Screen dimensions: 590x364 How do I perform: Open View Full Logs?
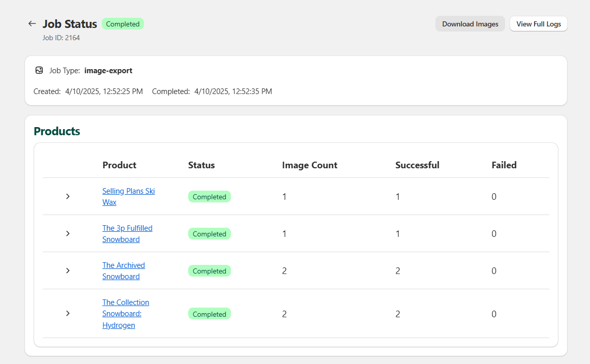pyautogui.click(x=538, y=24)
